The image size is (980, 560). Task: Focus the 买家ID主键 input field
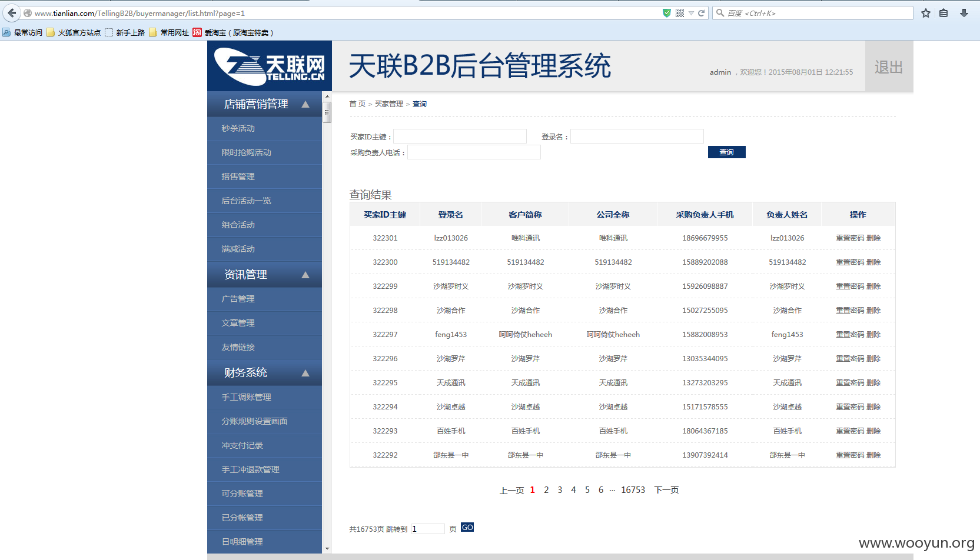tap(460, 136)
